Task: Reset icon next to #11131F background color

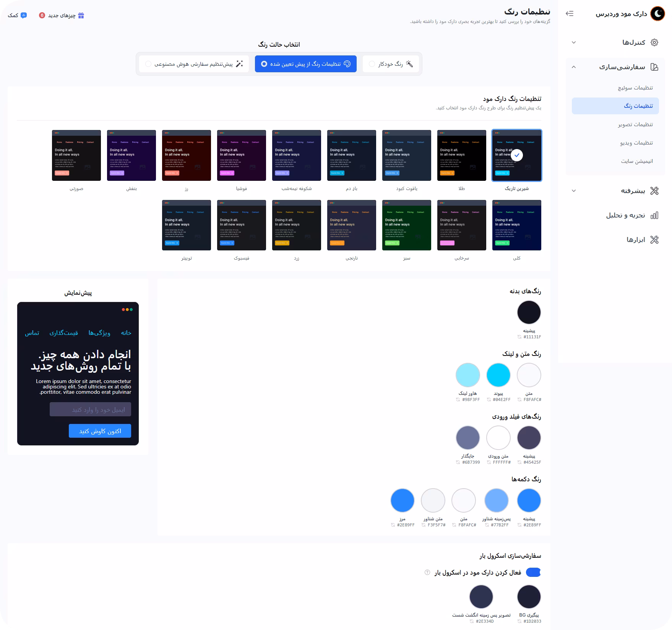Action: (x=519, y=337)
